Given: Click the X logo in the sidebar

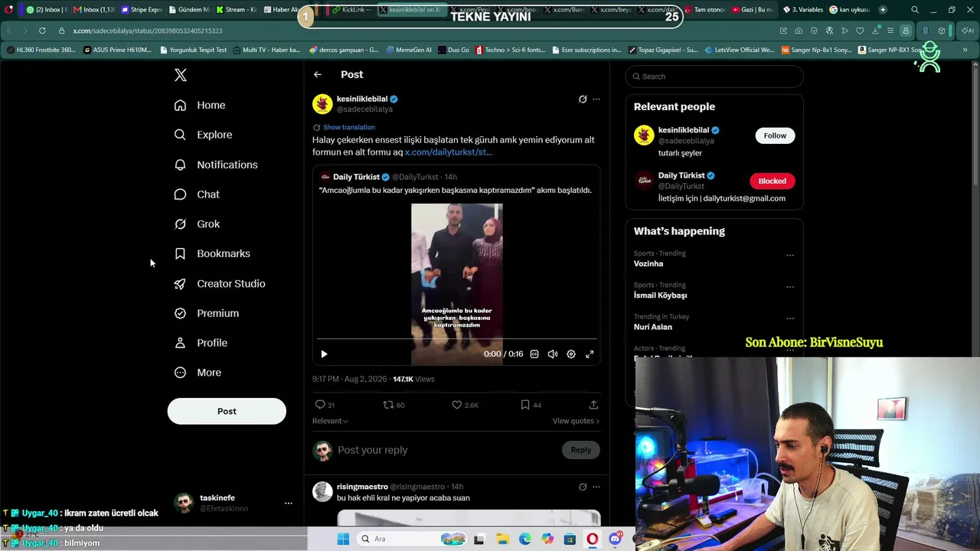Looking at the screenshot, I should click(x=181, y=75).
